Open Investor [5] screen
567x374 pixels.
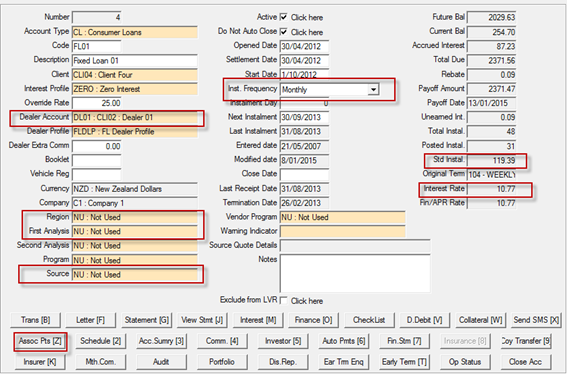point(283,341)
